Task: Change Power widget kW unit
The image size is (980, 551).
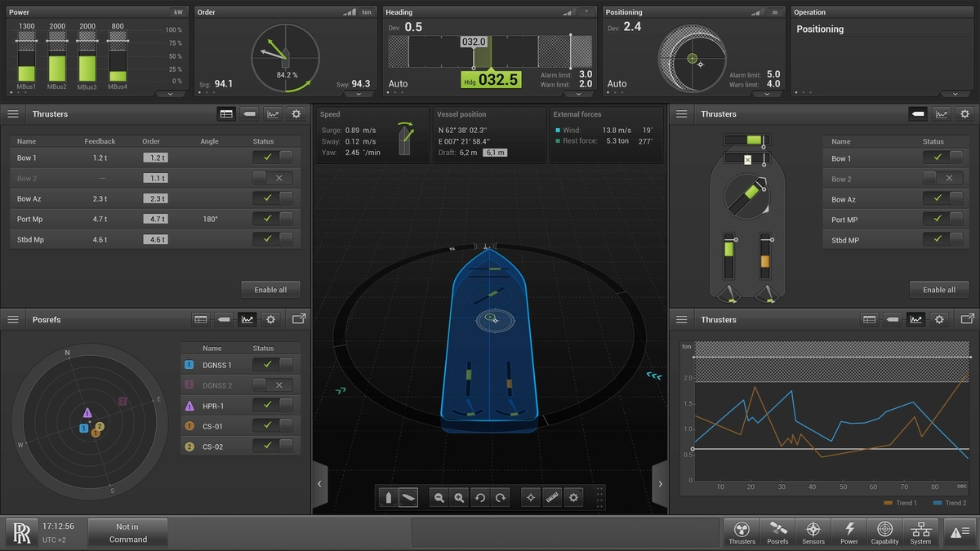Action: pos(178,12)
